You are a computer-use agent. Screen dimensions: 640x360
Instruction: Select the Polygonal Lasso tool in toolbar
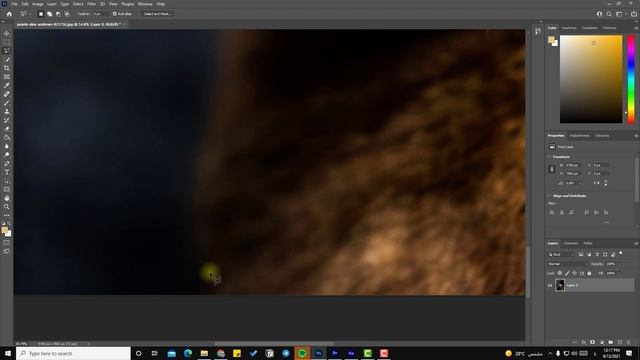pyautogui.click(x=7, y=51)
